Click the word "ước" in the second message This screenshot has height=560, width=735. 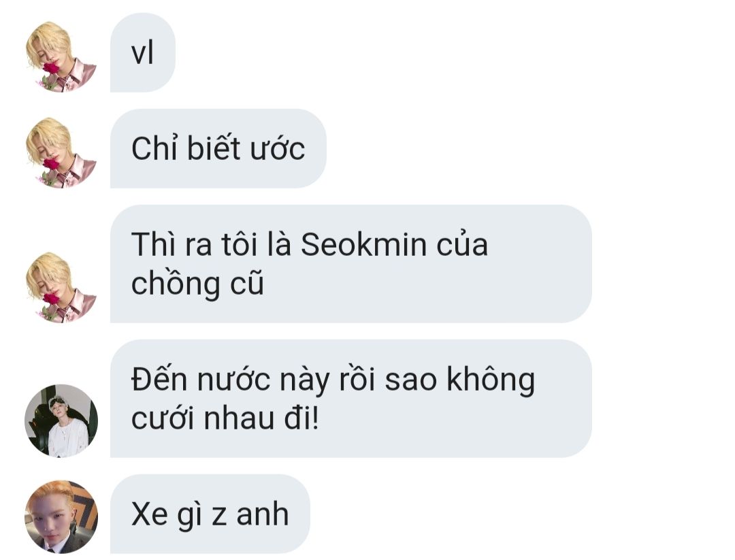point(278,150)
